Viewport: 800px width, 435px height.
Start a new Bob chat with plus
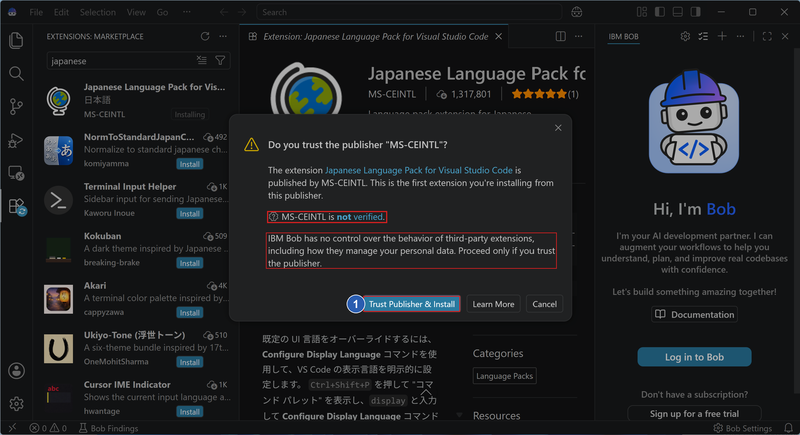click(722, 36)
